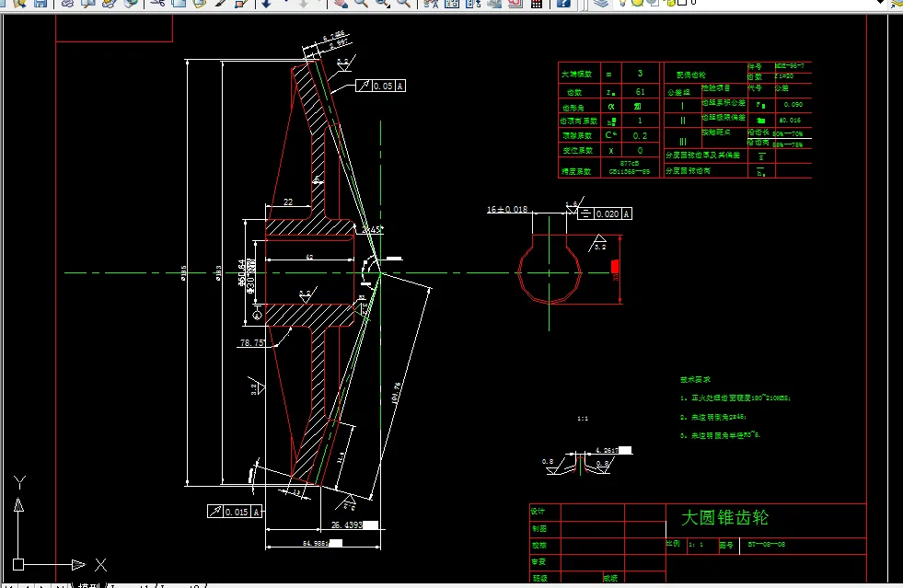Image resolution: width=903 pixels, height=588 pixels.
Task: Select the title text 大圆锥齿轮
Action: [x=724, y=517]
